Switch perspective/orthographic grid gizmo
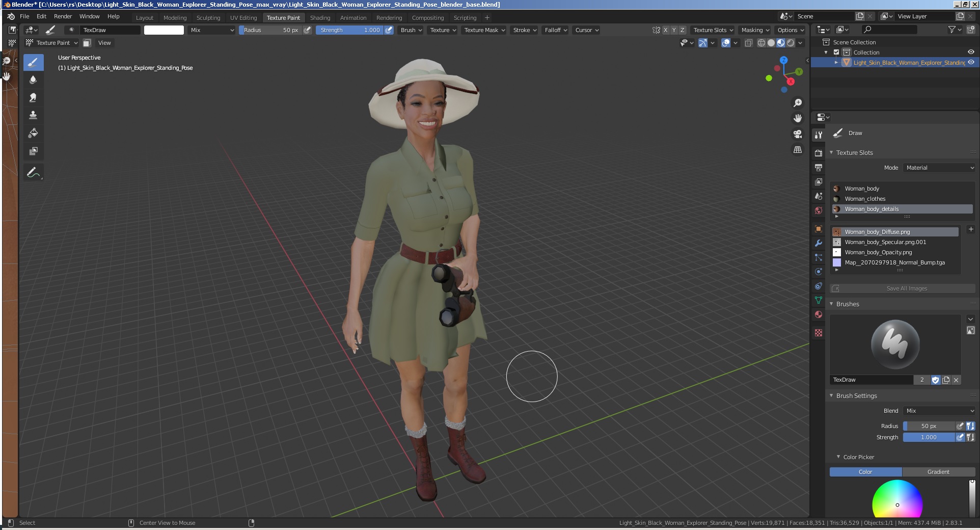The image size is (980, 530). point(798,150)
